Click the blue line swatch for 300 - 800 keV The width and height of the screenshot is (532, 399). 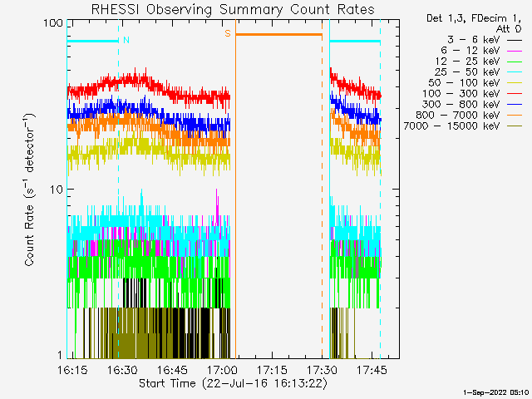coord(515,105)
